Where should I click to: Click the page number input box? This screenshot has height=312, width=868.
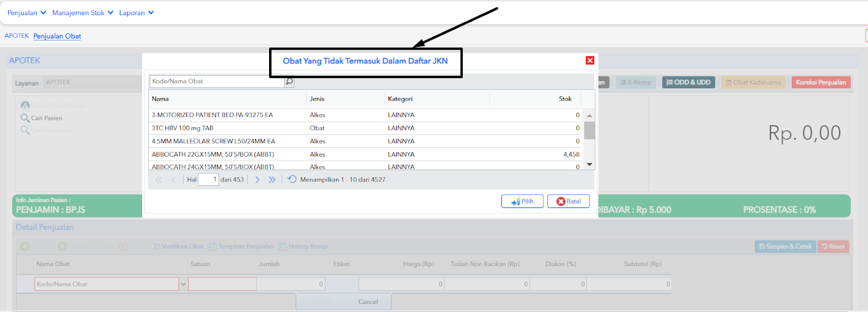point(208,179)
